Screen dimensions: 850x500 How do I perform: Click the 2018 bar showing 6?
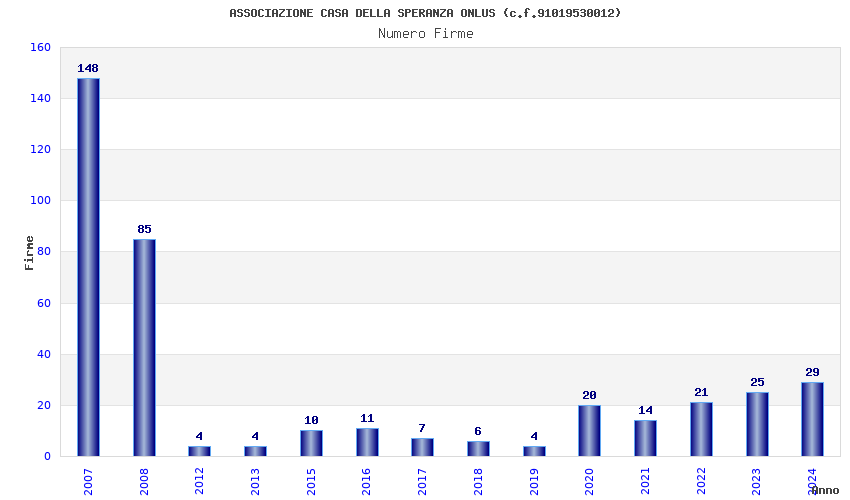478,449
